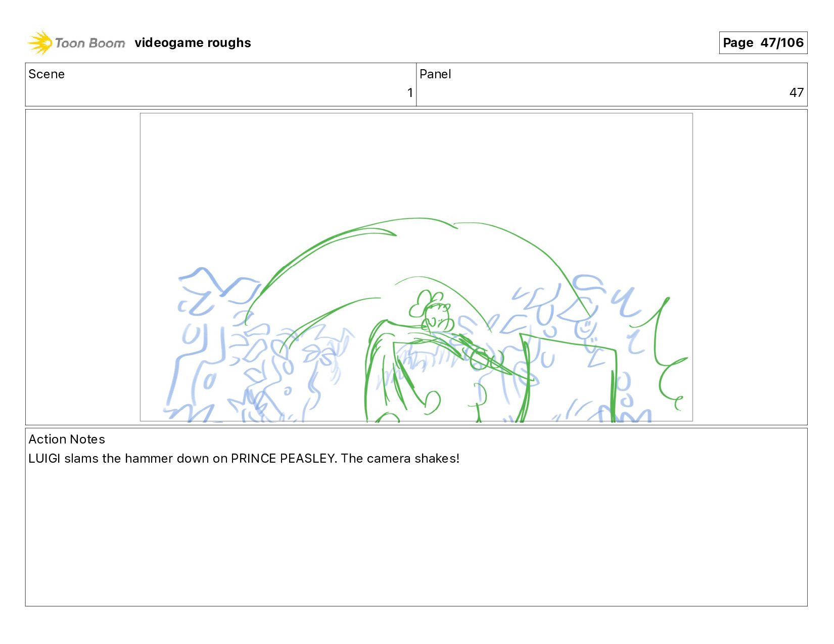Image resolution: width=834 pixels, height=644 pixels.
Task: Click the storyboard sketch of Luigi's hammer swing
Action: [416, 267]
